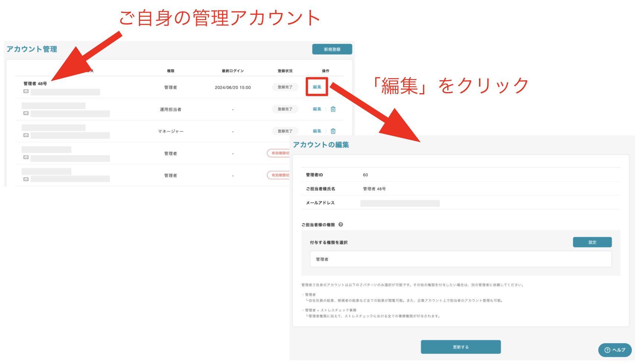Click the envelope icon in the マネージャー row

pyautogui.click(x=26, y=135)
